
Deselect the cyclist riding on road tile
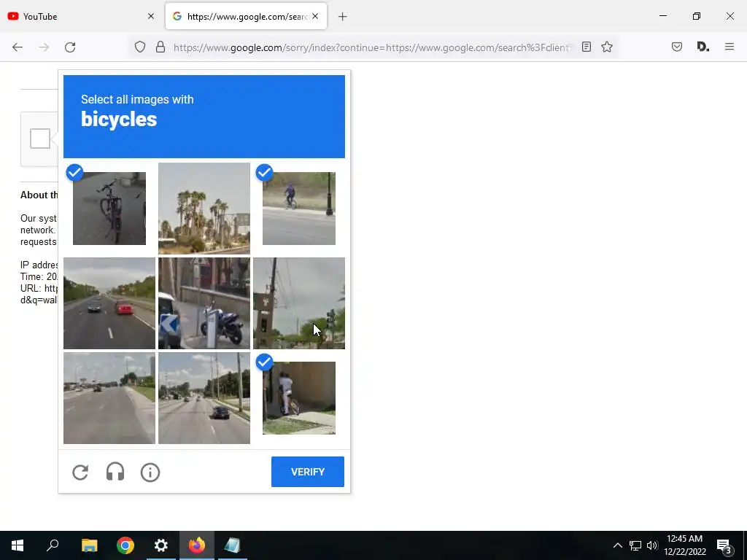[x=298, y=209]
